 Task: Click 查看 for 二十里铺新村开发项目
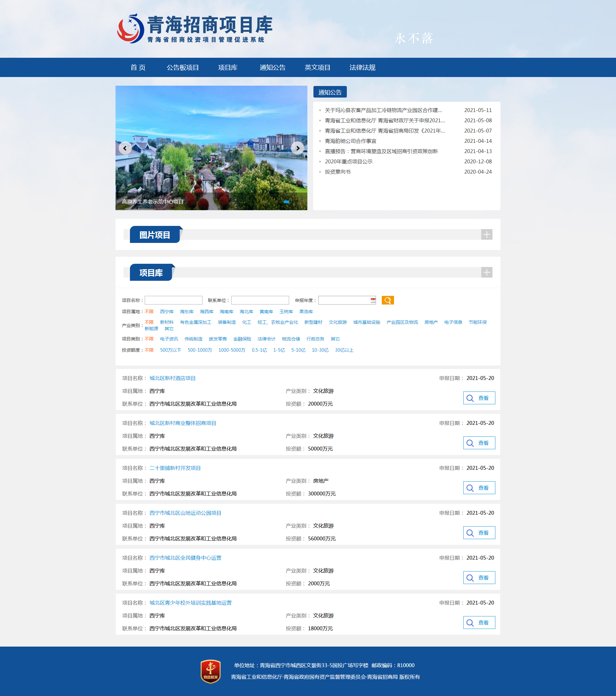479,488
